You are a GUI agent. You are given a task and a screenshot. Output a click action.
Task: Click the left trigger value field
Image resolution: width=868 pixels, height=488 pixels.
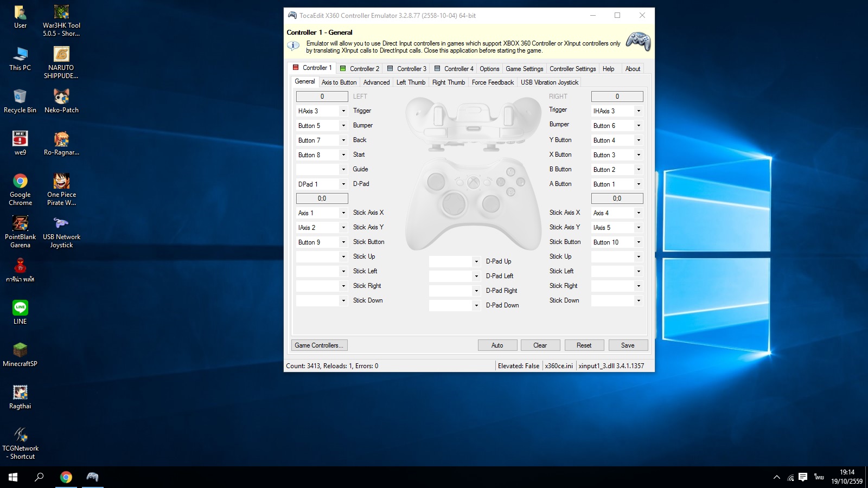coord(322,97)
